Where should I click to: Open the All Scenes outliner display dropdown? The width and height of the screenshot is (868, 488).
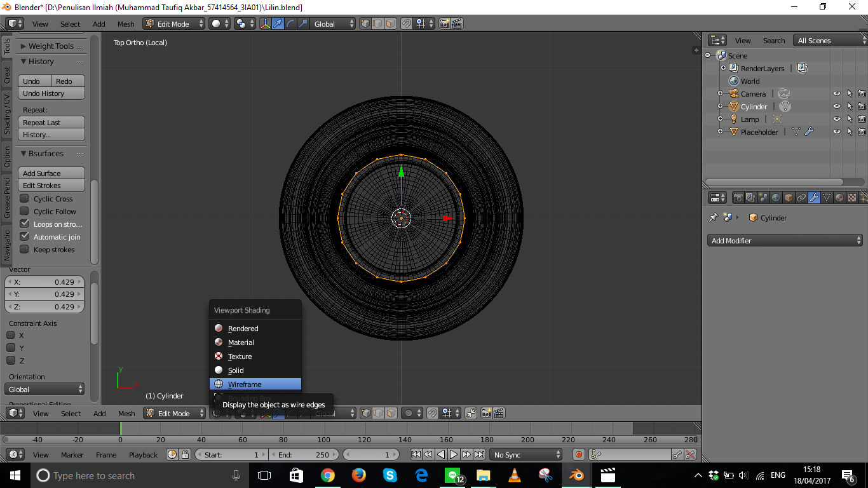click(831, 40)
